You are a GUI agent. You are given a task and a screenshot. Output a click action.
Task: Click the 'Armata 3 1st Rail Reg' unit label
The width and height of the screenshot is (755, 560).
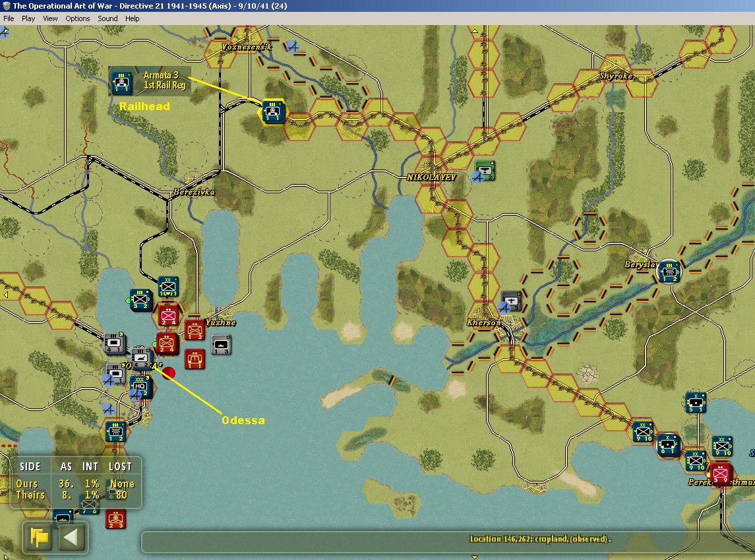pyautogui.click(x=164, y=80)
